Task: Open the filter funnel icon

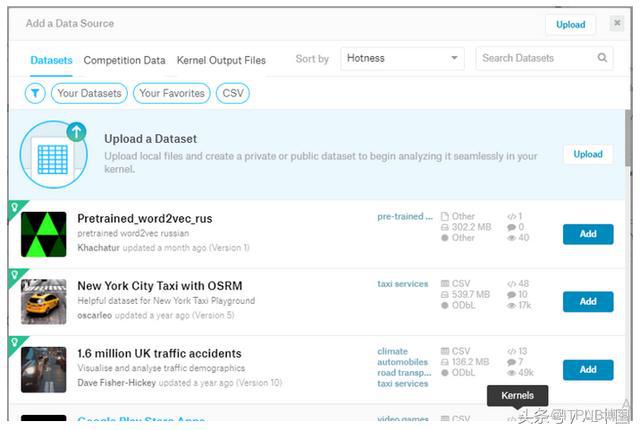Action: click(x=35, y=93)
